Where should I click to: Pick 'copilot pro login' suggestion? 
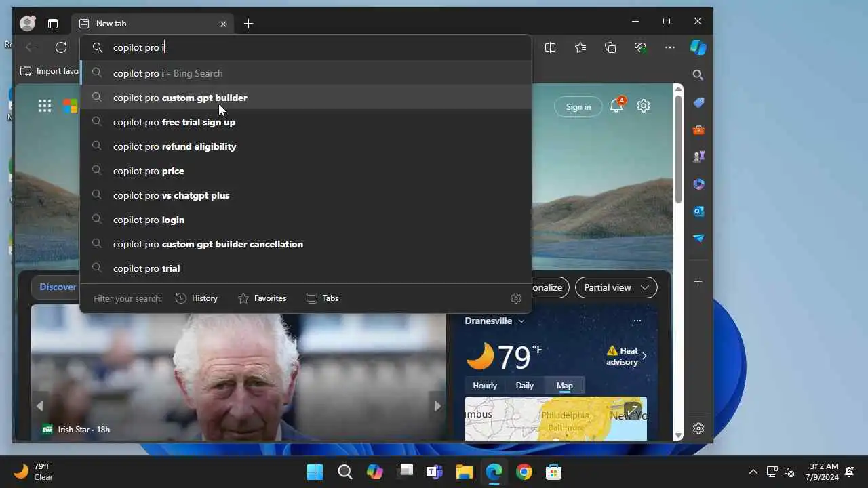[x=306, y=220]
